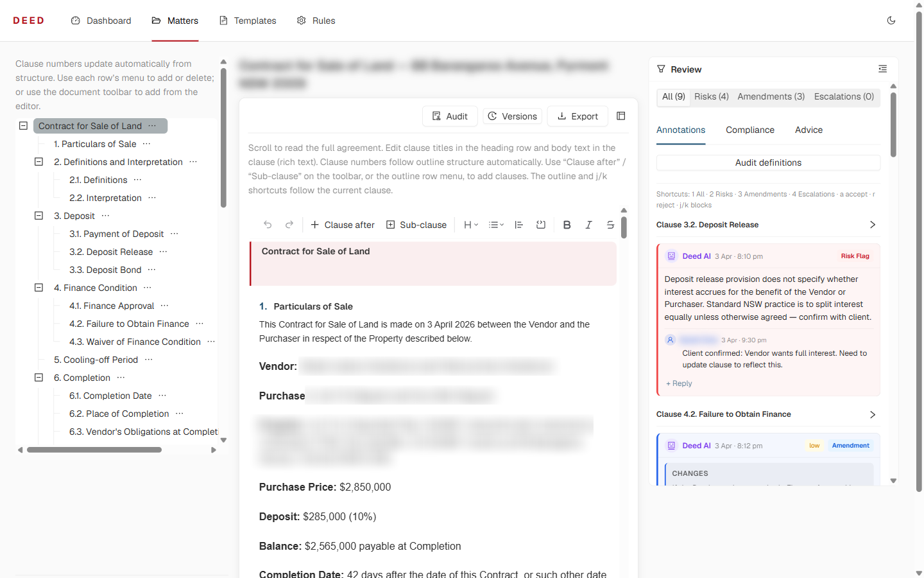Viewport: 924px width, 578px height.
Task: Filter review by Escalations (0)
Action: tap(844, 96)
